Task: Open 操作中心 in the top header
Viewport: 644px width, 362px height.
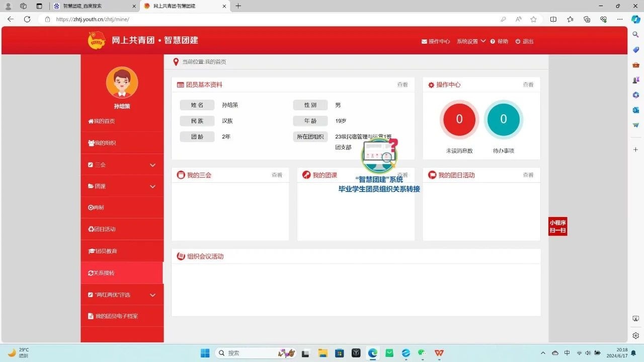Action: click(436, 41)
